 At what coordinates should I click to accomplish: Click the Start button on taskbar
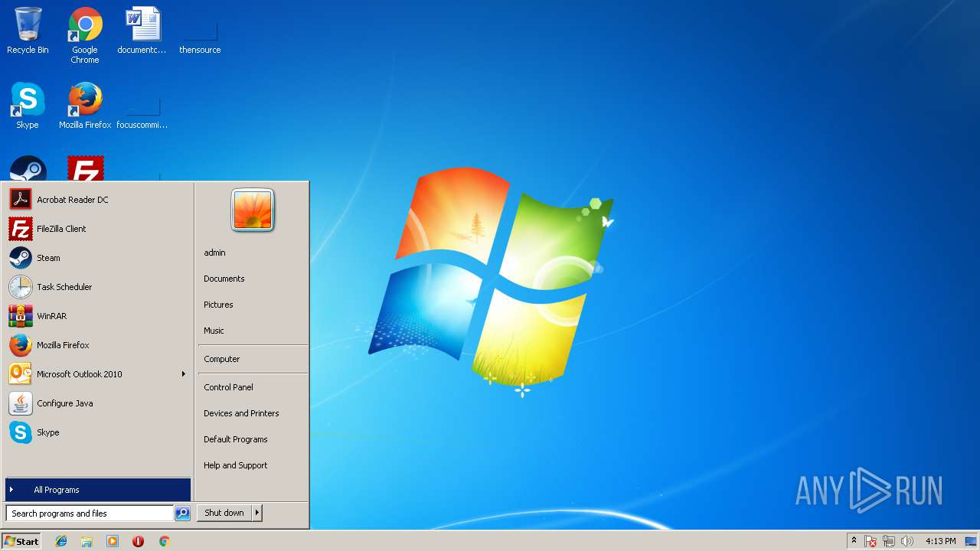tap(21, 541)
